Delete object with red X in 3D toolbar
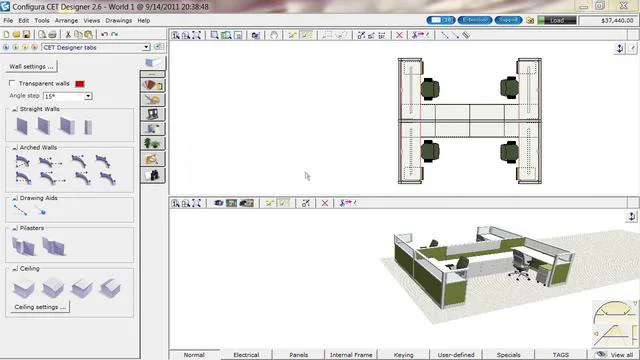The width and height of the screenshot is (640, 360). click(325, 203)
